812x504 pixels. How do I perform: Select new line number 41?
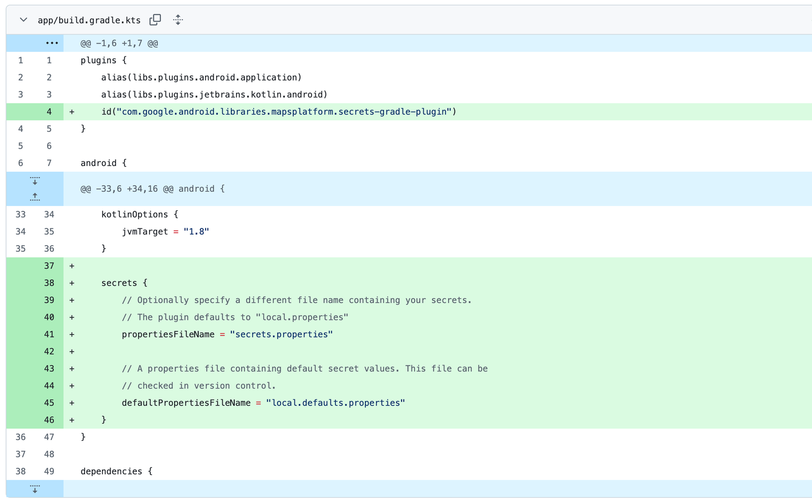click(x=49, y=334)
